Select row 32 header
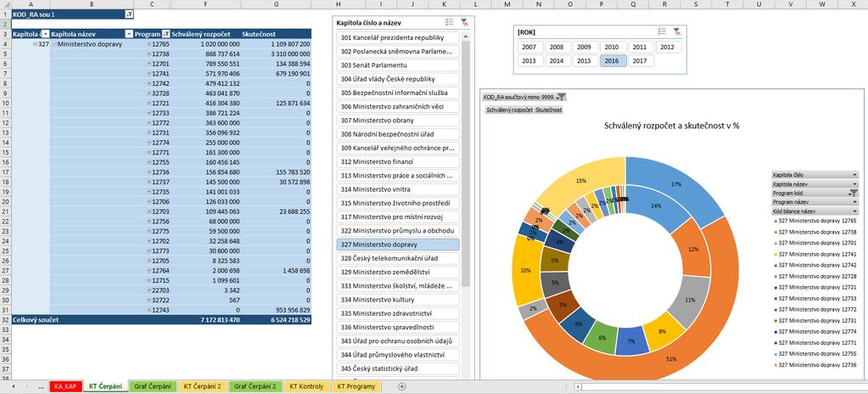Screen dimensions: 868x394 click(x=6, y=320)
